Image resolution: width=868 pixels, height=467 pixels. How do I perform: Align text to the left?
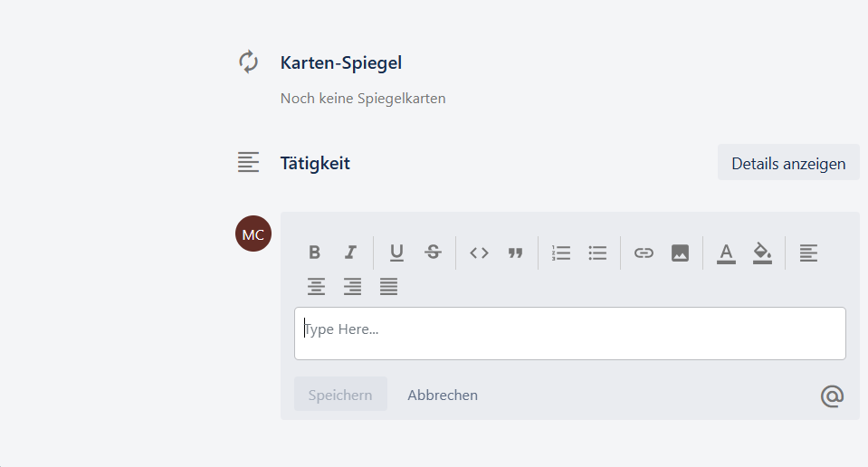[x=808, y=253]
